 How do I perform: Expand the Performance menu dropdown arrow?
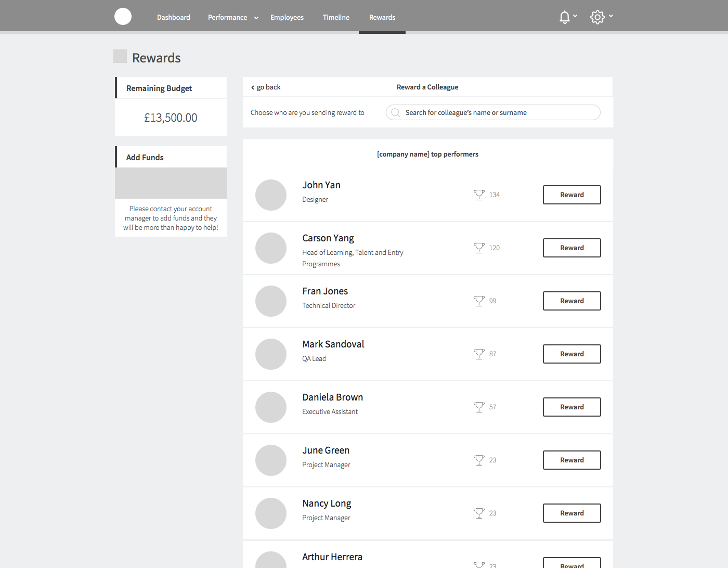coord(256,18)
